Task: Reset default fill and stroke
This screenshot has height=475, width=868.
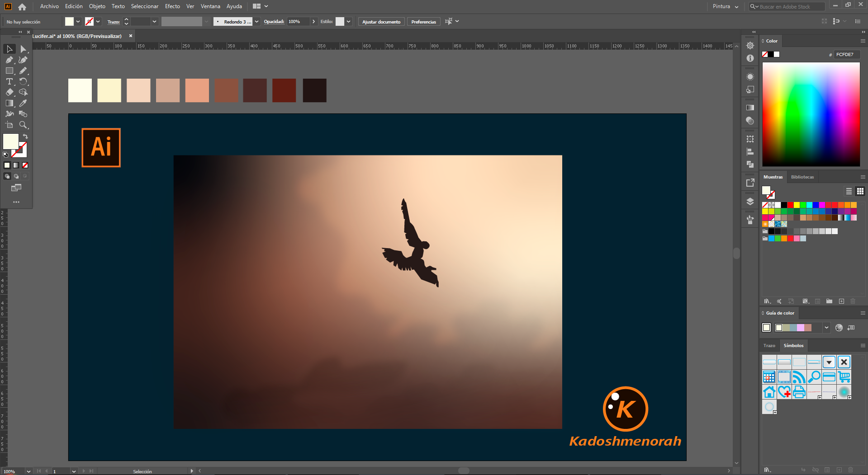Action: pos(5,155)
